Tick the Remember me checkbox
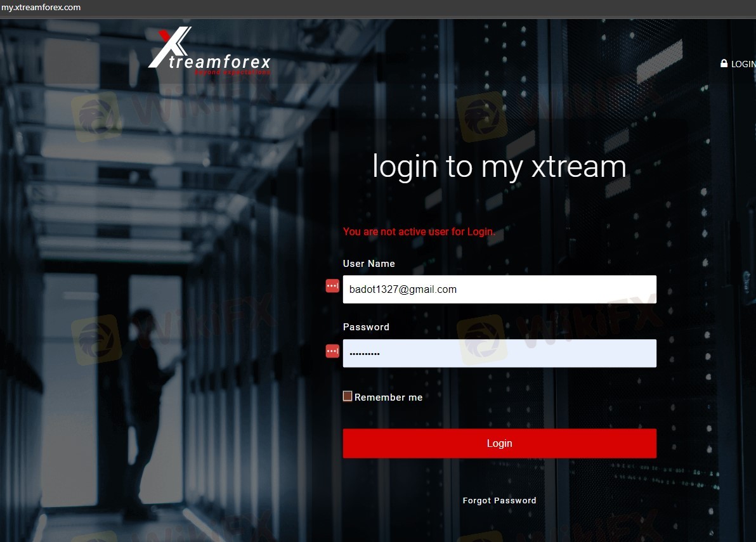 pos(347,396)
